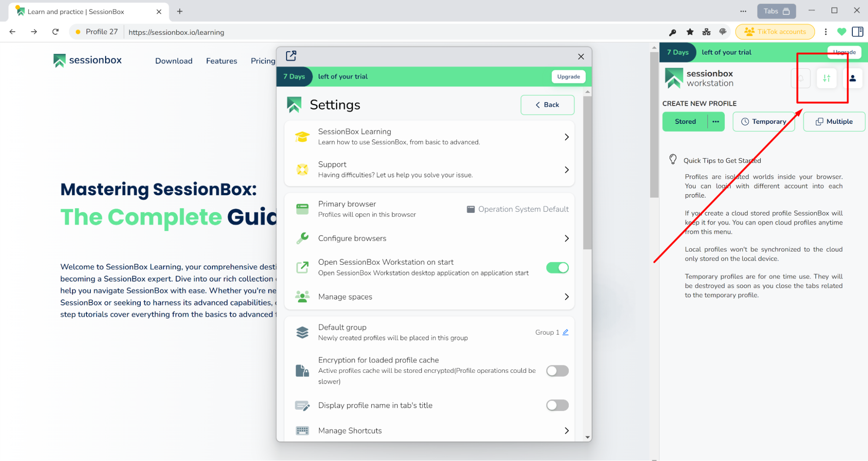The width and height of the screenshot is (868, 461).
Task: Click the Manage spaces people icon
Action: 302,297
